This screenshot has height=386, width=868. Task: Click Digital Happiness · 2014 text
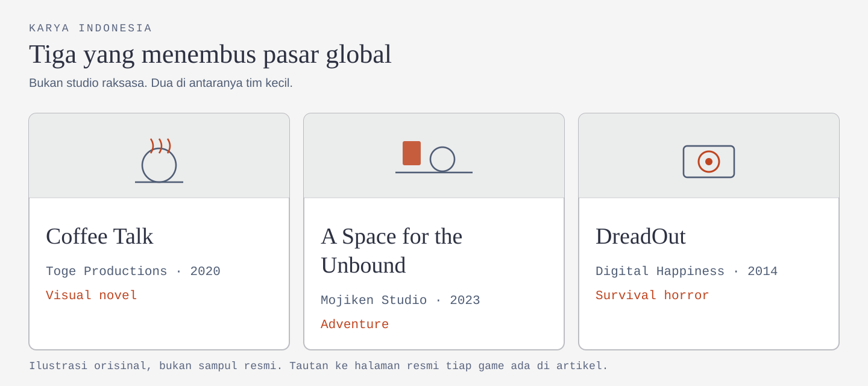pos(687,271)
